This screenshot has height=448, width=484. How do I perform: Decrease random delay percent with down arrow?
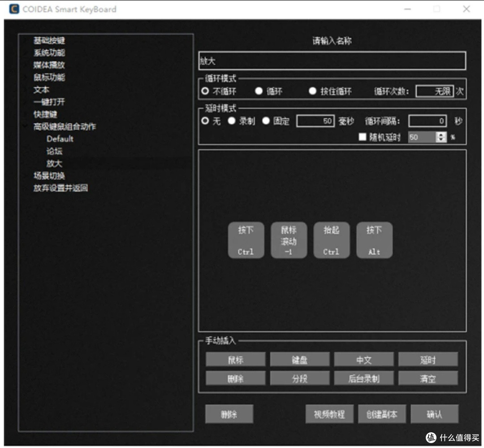click(x=441, y=139)
